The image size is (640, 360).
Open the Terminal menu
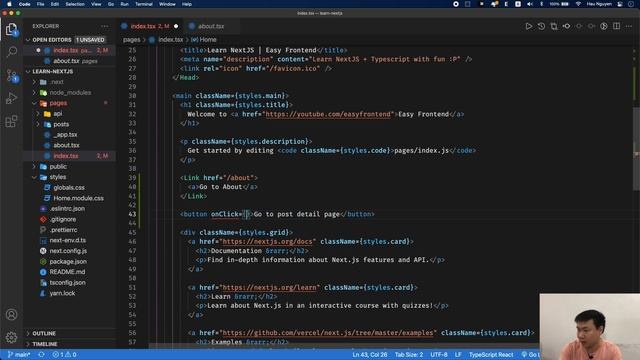[144, 4]
